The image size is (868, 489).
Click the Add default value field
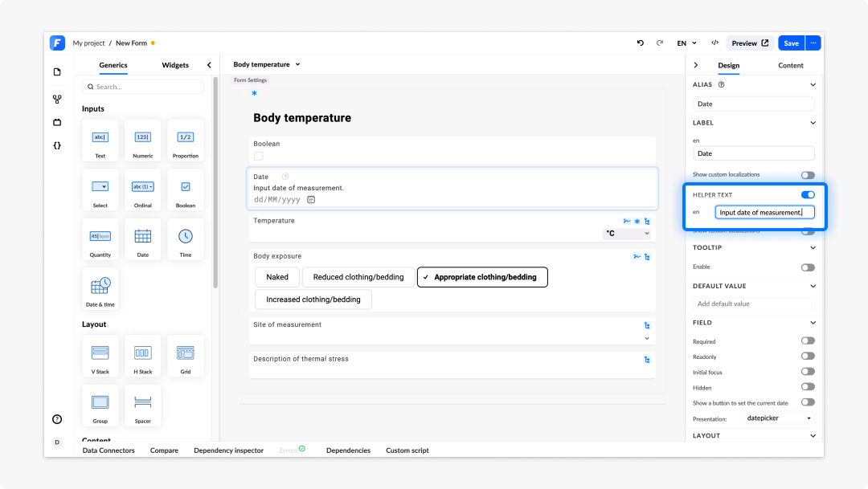click(x=753, y=304)
